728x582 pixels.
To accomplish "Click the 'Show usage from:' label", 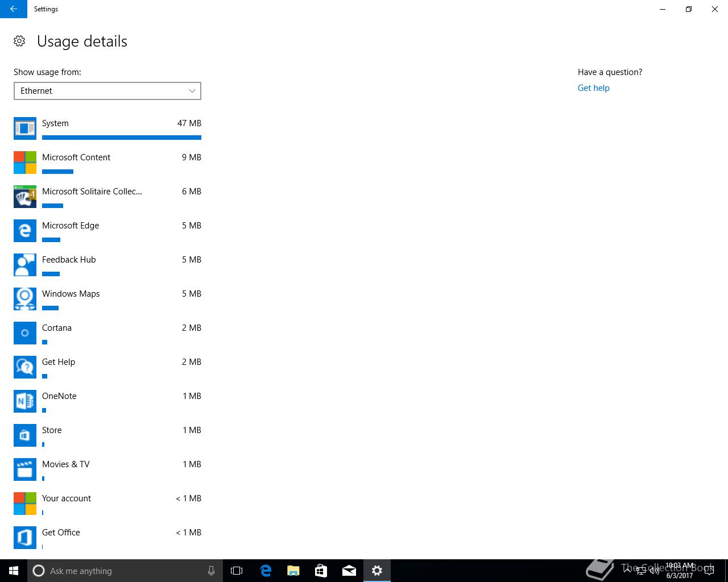I will tap(47, 72).
